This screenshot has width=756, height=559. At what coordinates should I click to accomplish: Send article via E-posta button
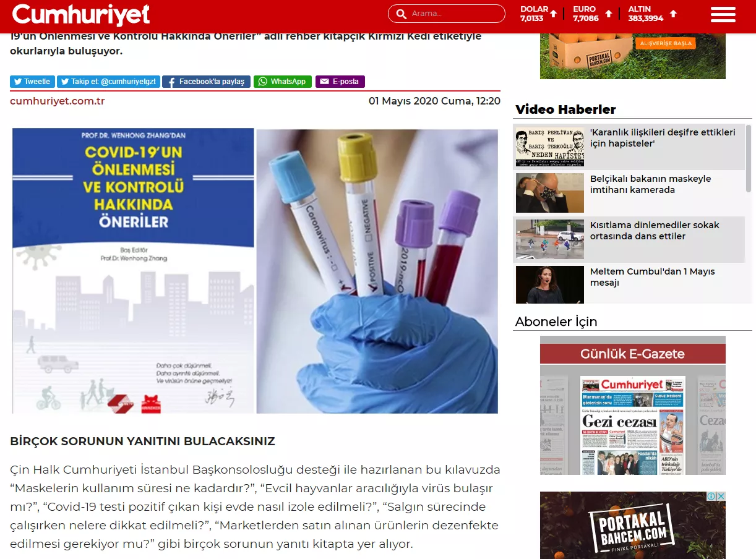[340, 82]
